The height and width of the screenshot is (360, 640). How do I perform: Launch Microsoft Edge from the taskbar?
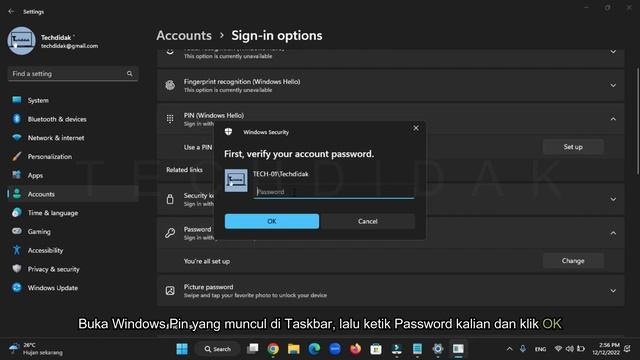point(314,349)
